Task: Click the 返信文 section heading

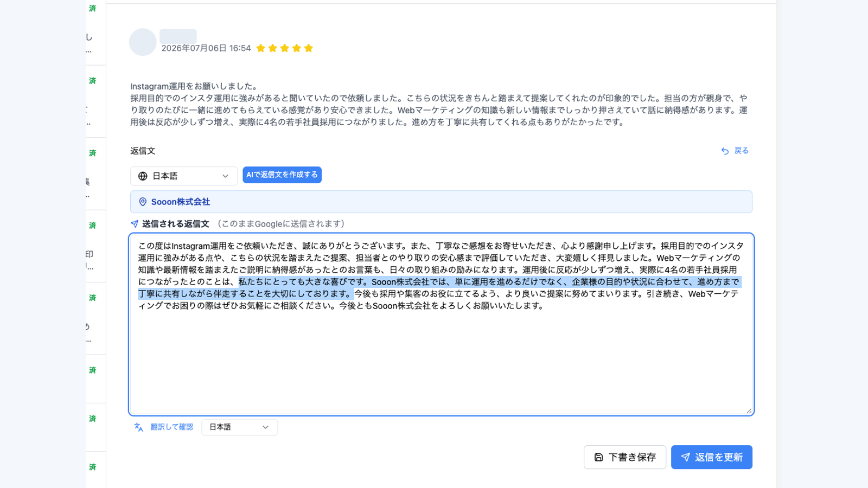Action: [x=143, y=151]
